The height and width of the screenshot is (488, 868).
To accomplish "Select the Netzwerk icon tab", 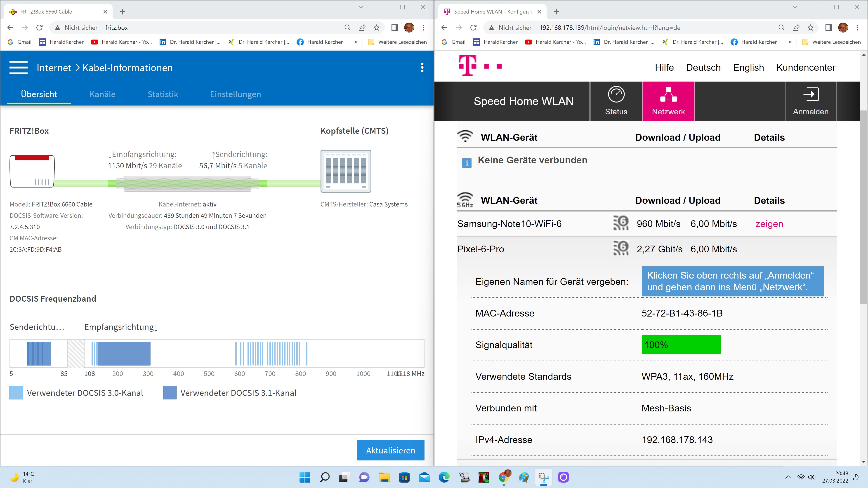I will (x=668, y=94).
